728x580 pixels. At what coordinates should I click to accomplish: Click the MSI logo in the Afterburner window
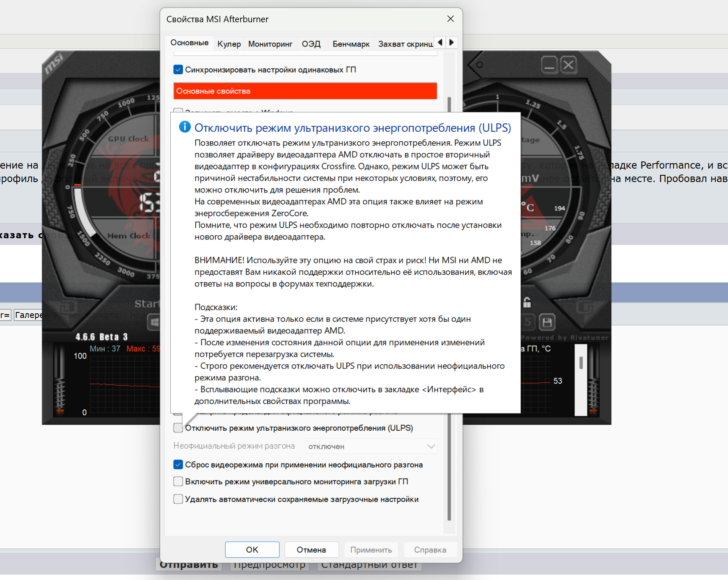point(54,63)
